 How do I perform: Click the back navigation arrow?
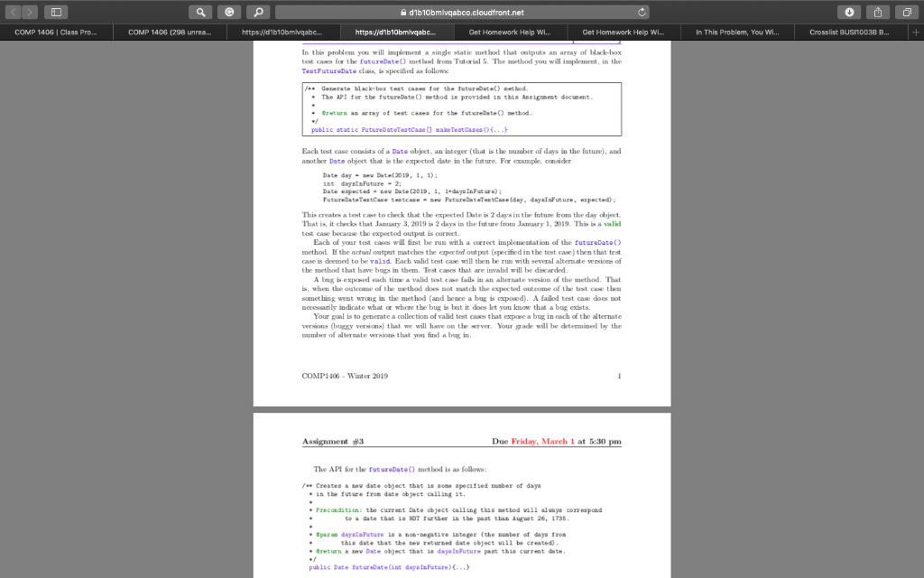point(11,13)
